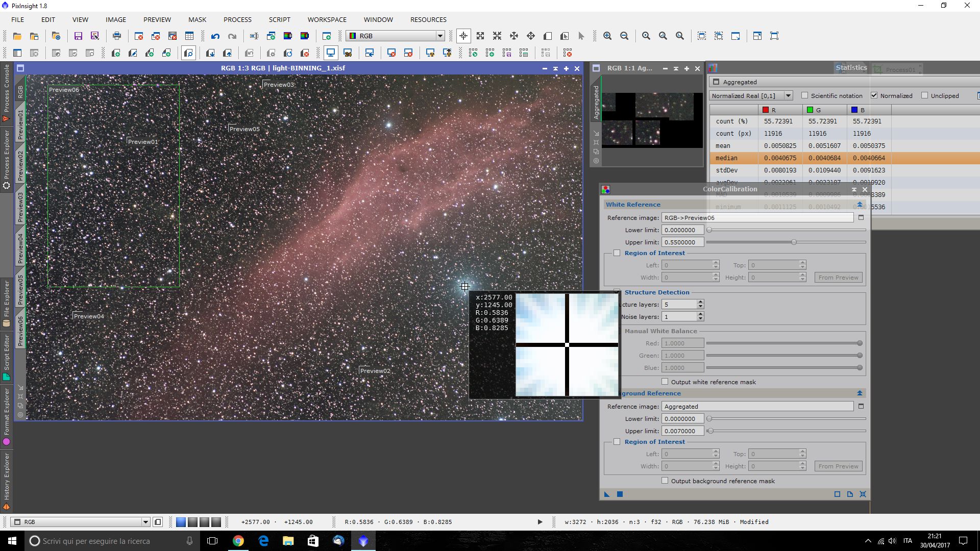
Task: Click the Zoom Out magnifier icon
Action: [624, 36]
